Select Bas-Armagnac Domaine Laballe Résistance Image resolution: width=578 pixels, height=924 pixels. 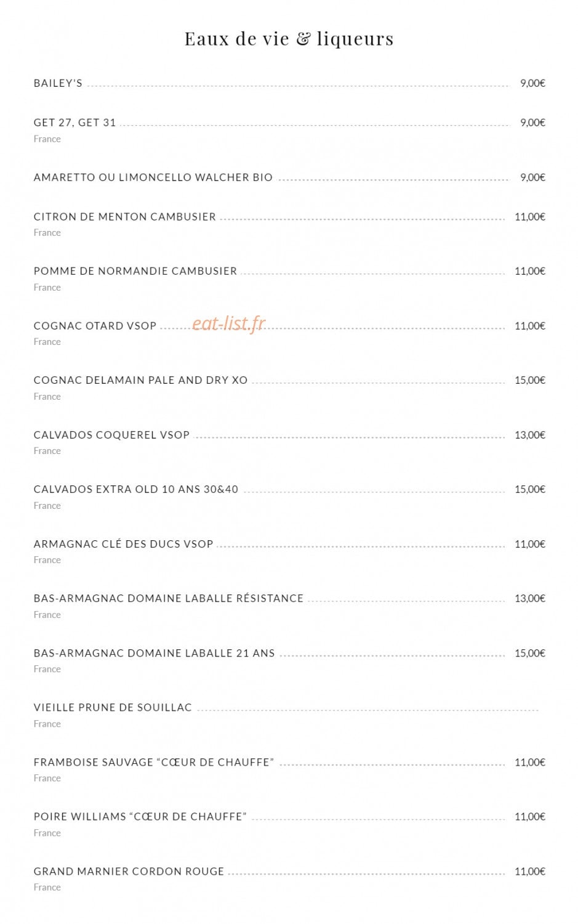coord(169,598)
